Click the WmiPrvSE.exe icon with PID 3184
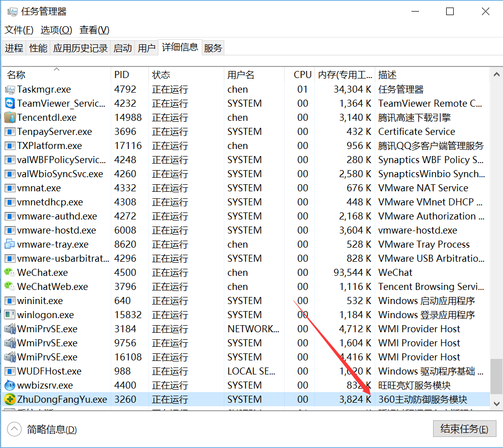Screen dimensions: 503x448 click(10, 329)
